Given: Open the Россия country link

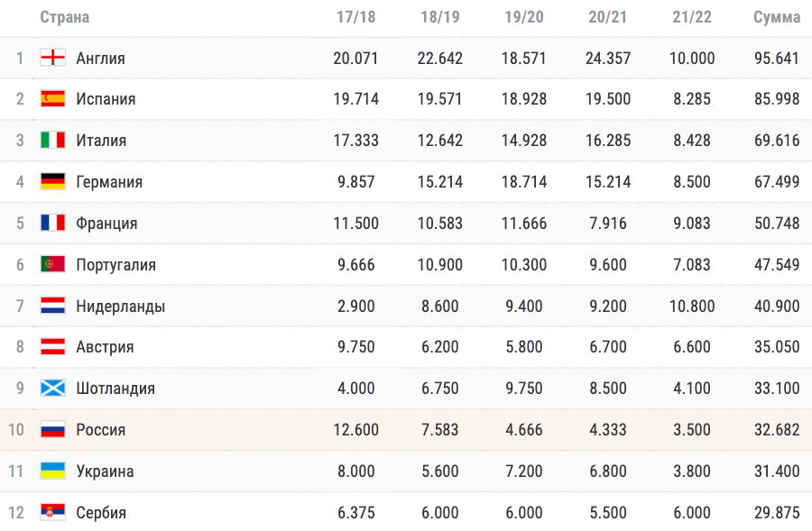Looking at the screenshot, I should click(x=101, y=430).
